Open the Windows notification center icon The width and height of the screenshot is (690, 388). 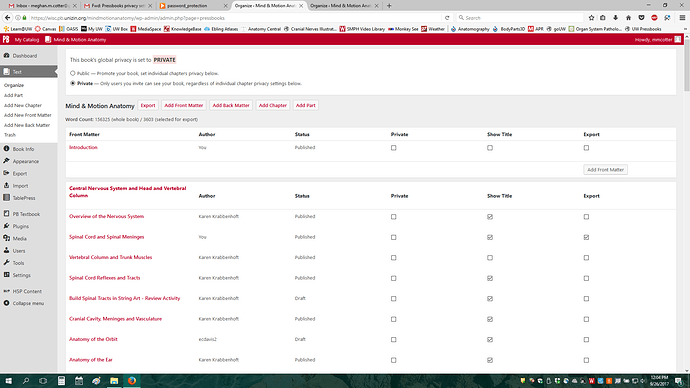(679, 381)
